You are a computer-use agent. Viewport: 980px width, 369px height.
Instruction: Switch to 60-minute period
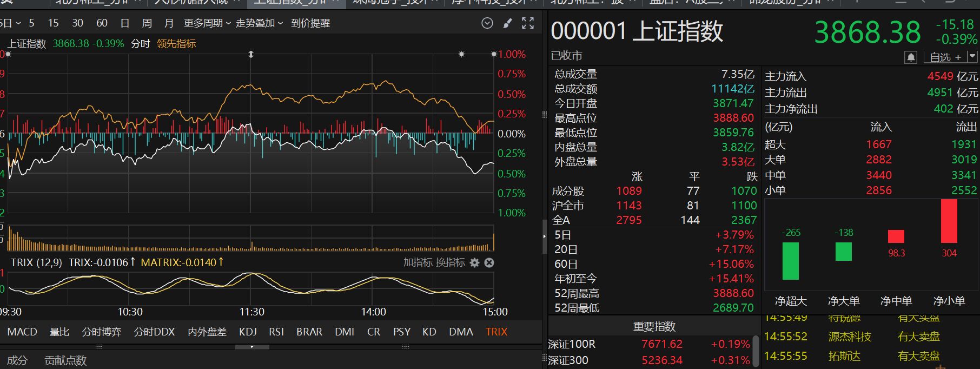[102, 23]
